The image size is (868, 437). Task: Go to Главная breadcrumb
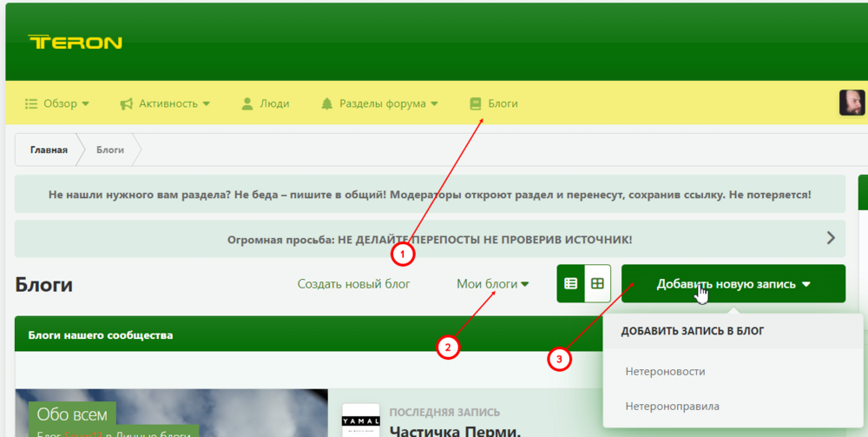49,149
